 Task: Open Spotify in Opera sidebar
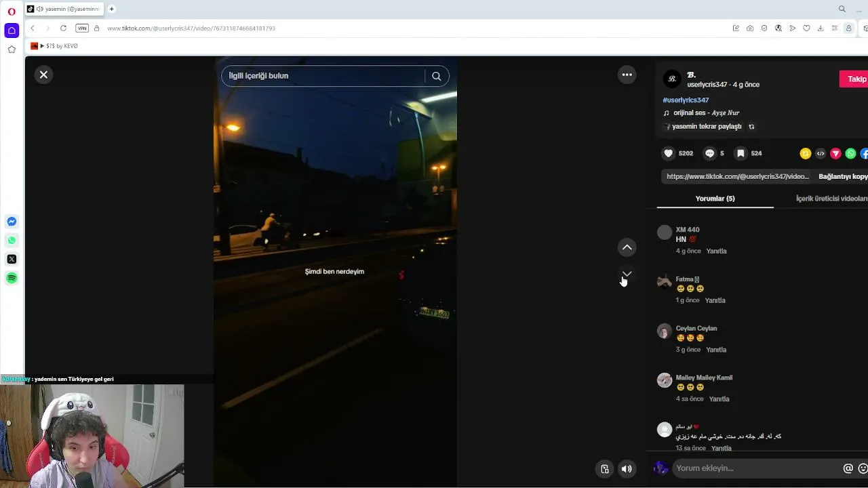[x=12, y=278]
